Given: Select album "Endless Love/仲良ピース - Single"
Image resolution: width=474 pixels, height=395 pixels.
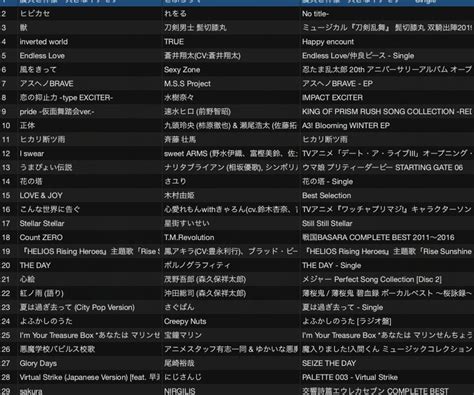Looking at the screenshot, I should click(x=358, y=56).
